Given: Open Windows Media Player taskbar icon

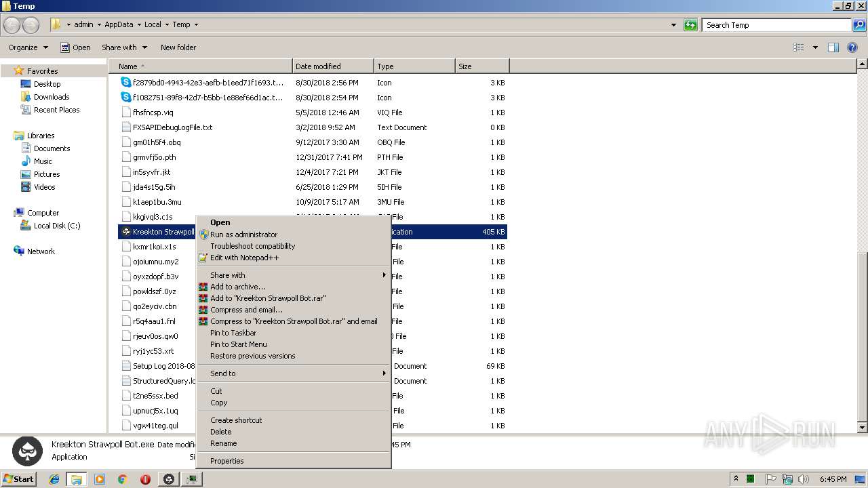Looking at the screenshot, I should click(x=100, y=479).
